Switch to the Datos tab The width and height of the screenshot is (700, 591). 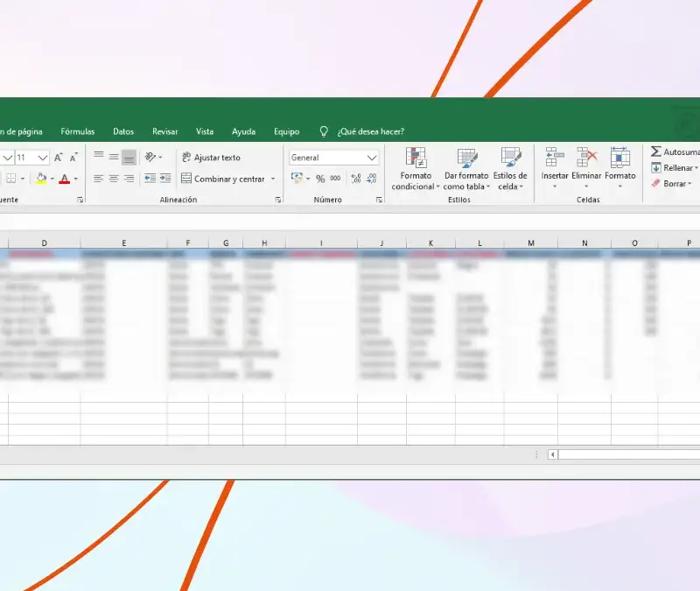[x=123, y=131]
